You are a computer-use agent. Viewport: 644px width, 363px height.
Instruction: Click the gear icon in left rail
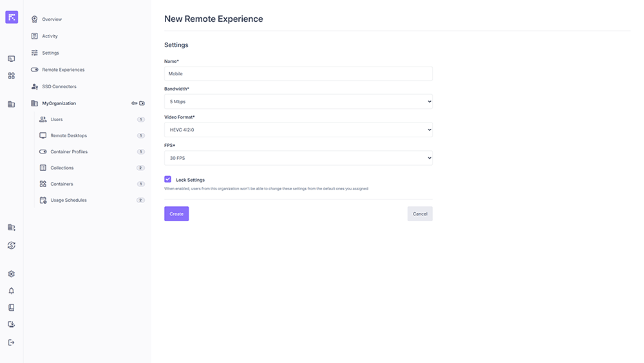(11, 274)
